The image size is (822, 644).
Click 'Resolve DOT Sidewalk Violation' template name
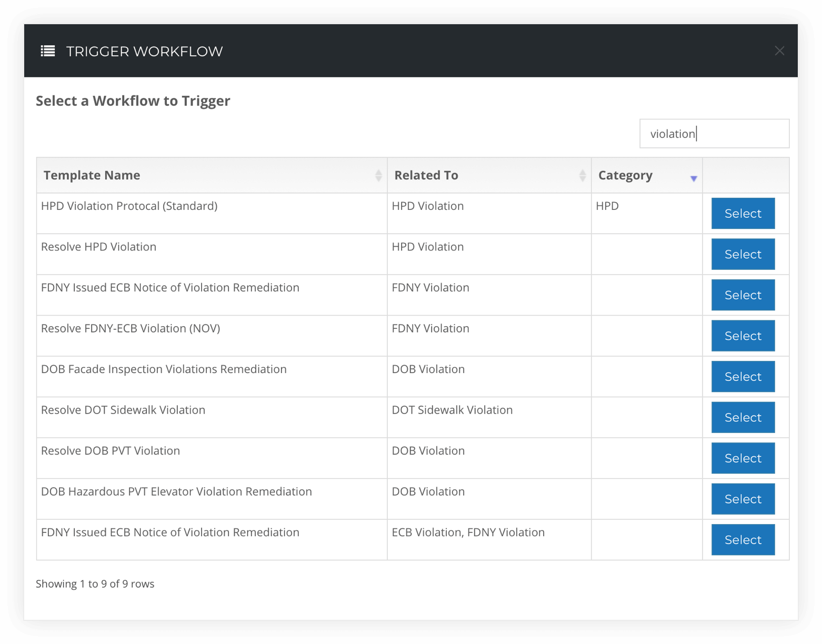[x=123, y=410]
